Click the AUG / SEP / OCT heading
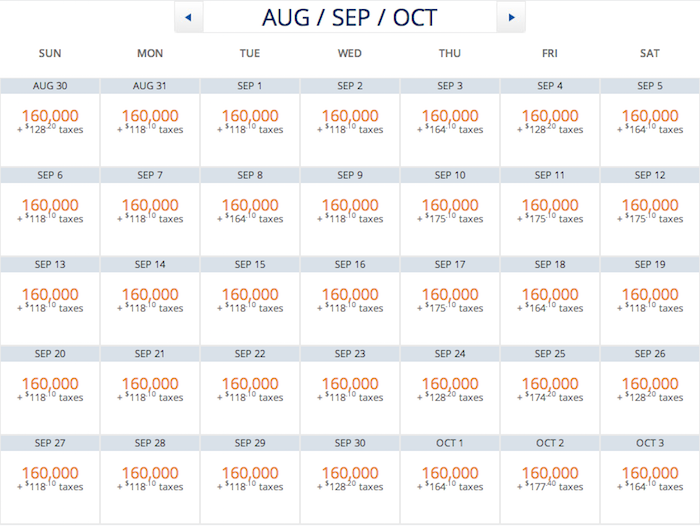This screenshot has height=526, width=700. [x=350, y=18]
